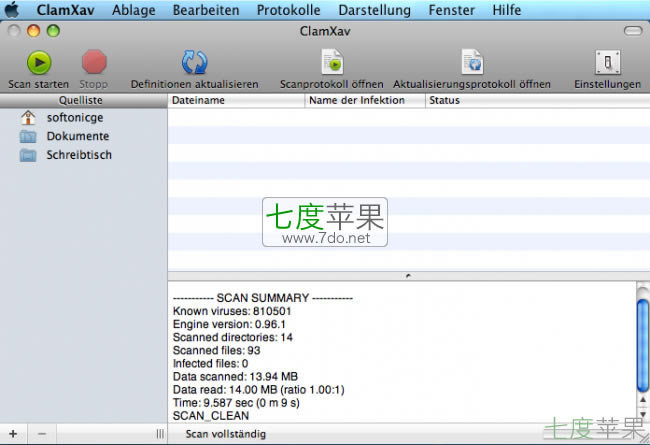Click the 'Scanned directories: 14' line

[x=233, y=337]
